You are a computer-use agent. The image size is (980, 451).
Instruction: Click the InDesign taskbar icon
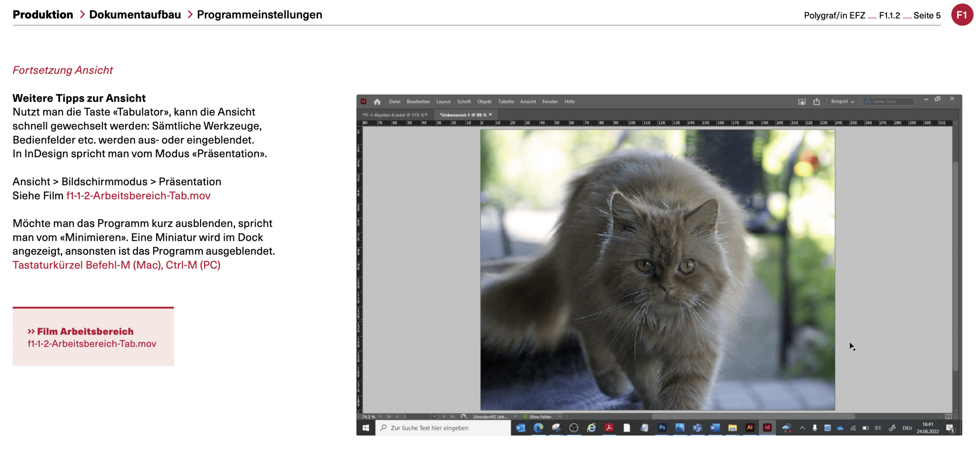click(767, 427)
